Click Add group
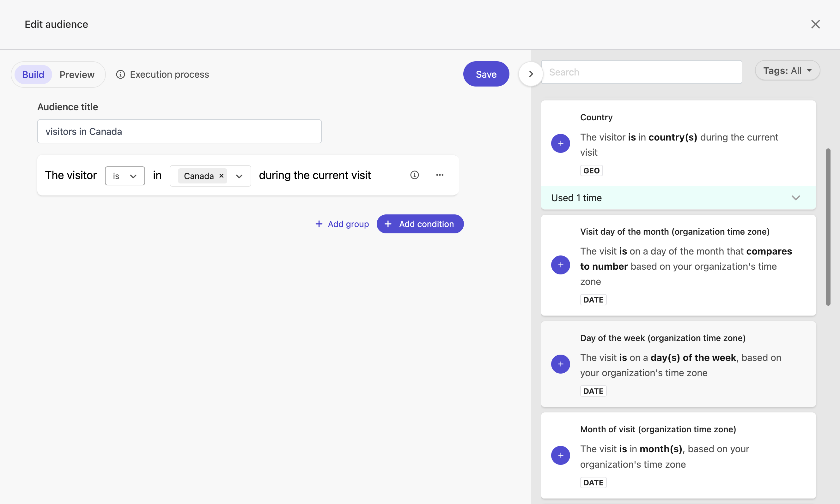This screenshot has height=504, width=840. click(342, 224)
